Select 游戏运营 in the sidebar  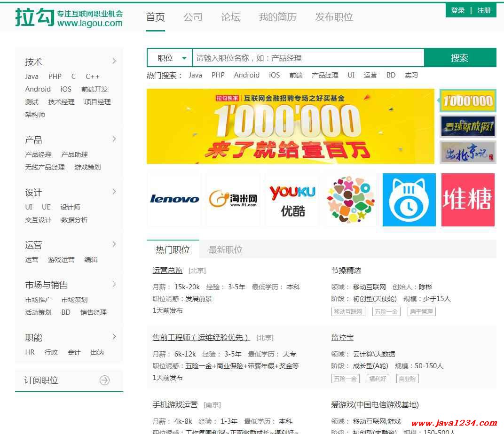61,260
